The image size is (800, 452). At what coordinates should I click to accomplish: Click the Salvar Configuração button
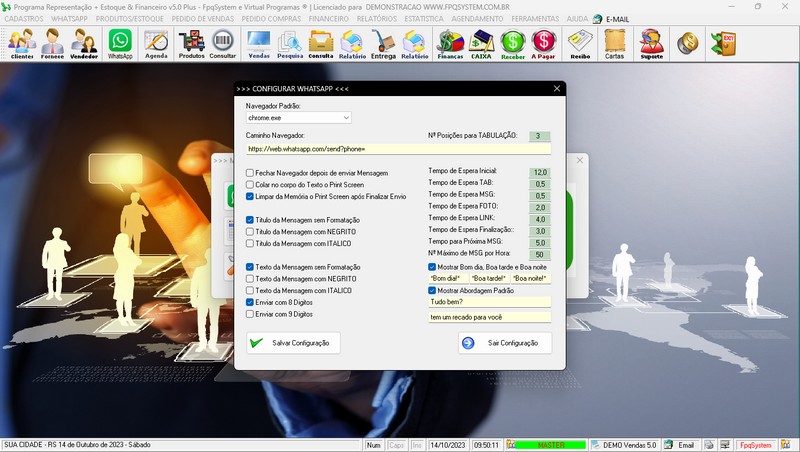pyautogui.click(x=294, y=343)
